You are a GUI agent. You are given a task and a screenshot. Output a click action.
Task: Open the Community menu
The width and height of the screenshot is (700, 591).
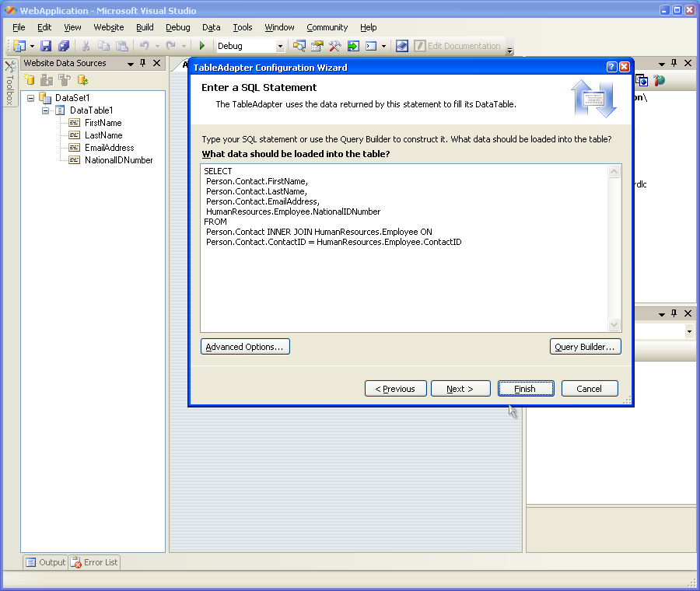coord(327,27)
